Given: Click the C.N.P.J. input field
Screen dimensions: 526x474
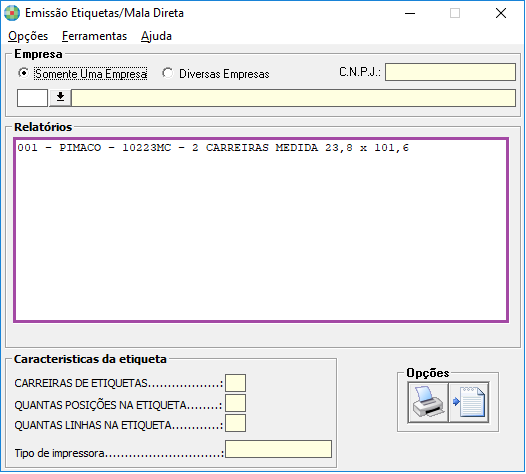Looking at the screenshot, I should (450, 72).
